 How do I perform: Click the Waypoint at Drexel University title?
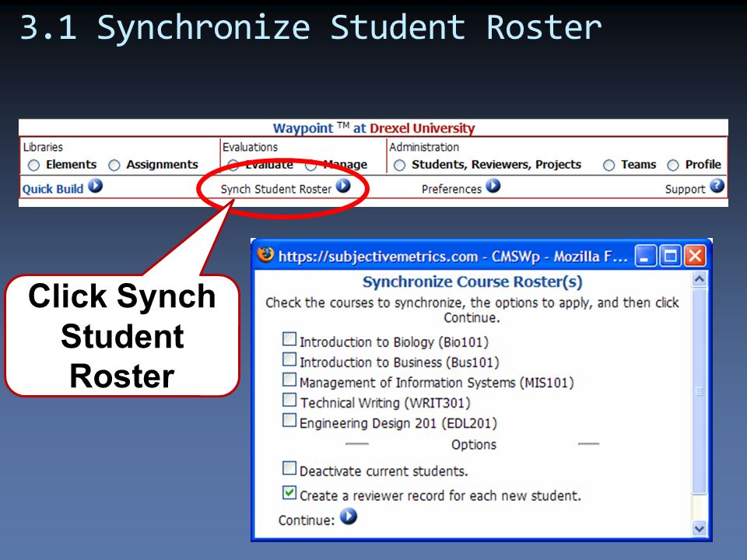(373, 128)
